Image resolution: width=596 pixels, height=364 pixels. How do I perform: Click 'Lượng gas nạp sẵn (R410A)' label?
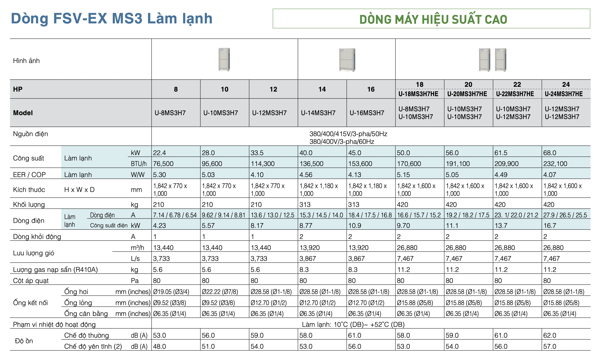click(55, 270)
